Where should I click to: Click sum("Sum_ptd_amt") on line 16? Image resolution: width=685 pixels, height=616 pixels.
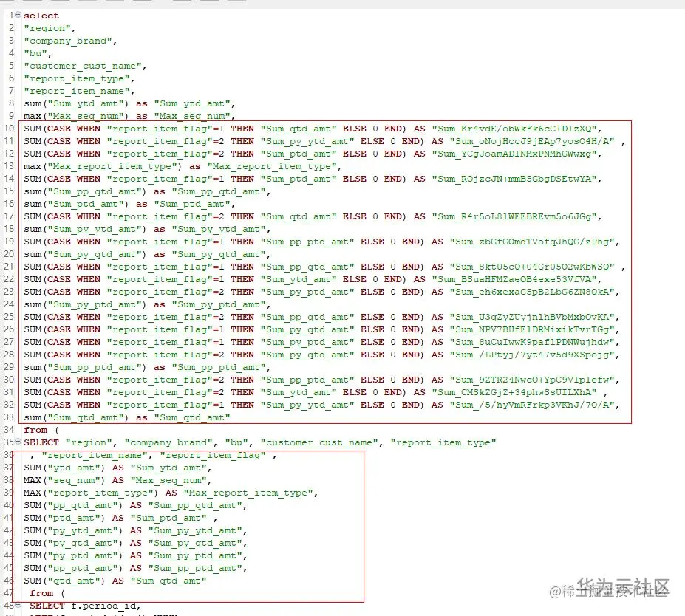coord(76,204)
